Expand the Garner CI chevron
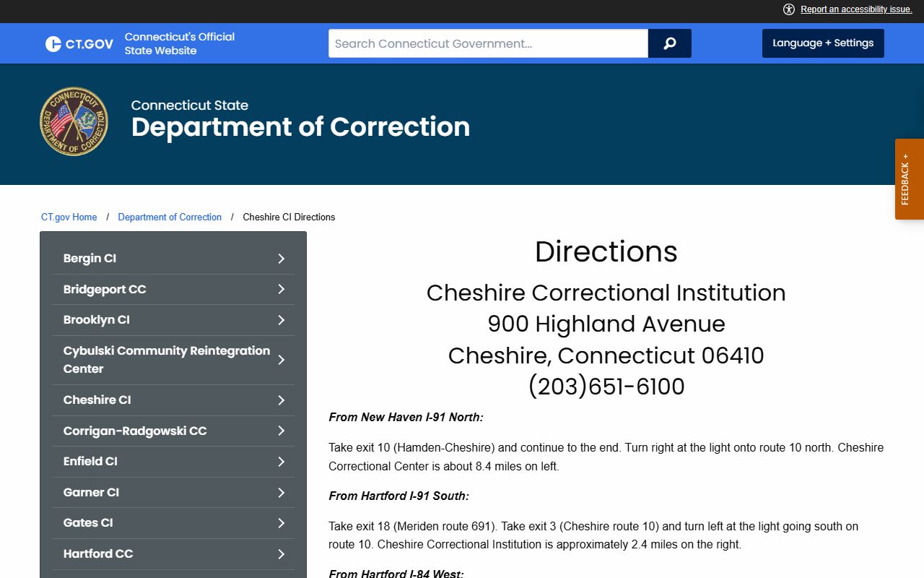Screen dimensions: 924x578 pyautogui.click(x=282, y=493)
